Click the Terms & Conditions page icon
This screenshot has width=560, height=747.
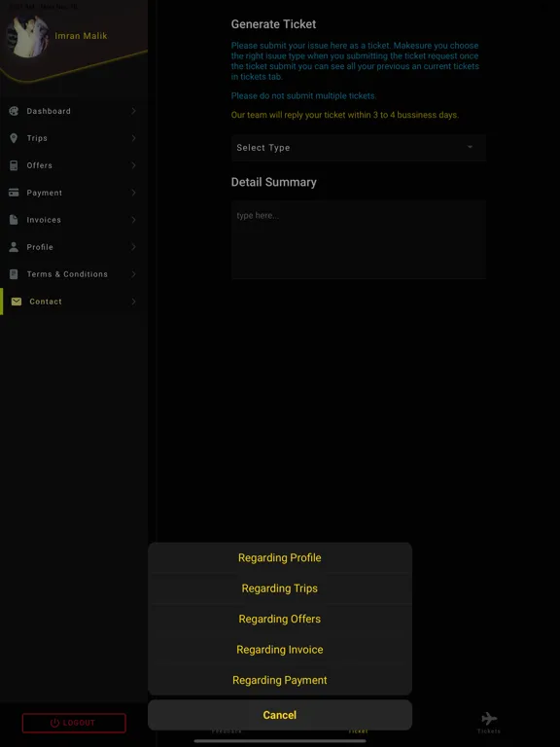(x=14, y=274)
